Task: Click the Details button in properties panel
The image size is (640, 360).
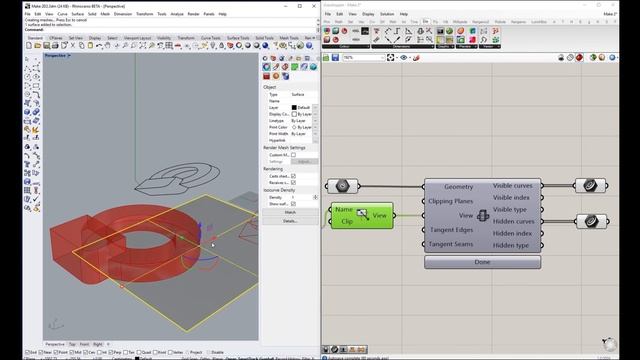Action: tap(290, 221)
